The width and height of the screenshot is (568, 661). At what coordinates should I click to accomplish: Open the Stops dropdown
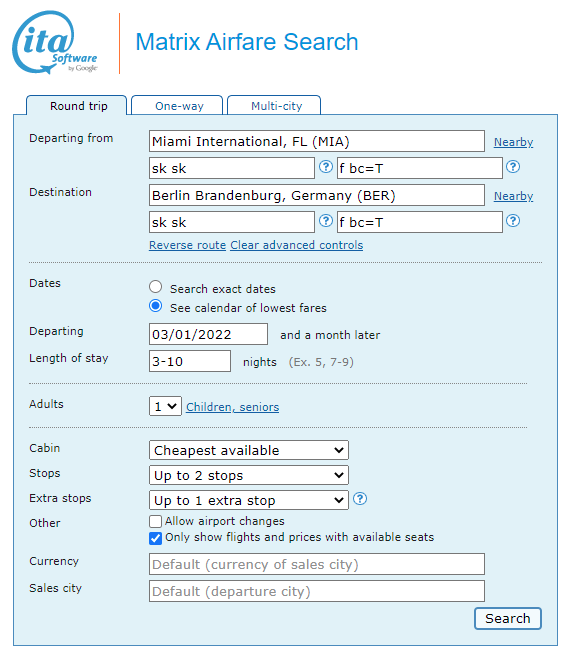point(249,476)
